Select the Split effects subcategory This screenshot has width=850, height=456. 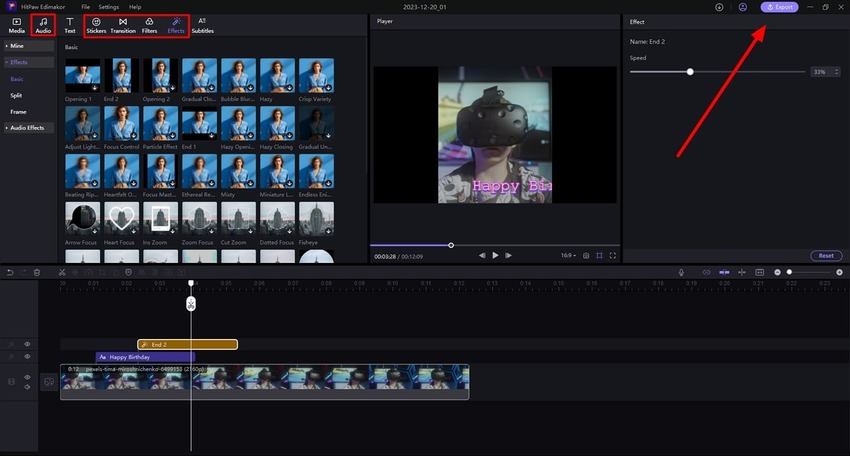(16, 95)
